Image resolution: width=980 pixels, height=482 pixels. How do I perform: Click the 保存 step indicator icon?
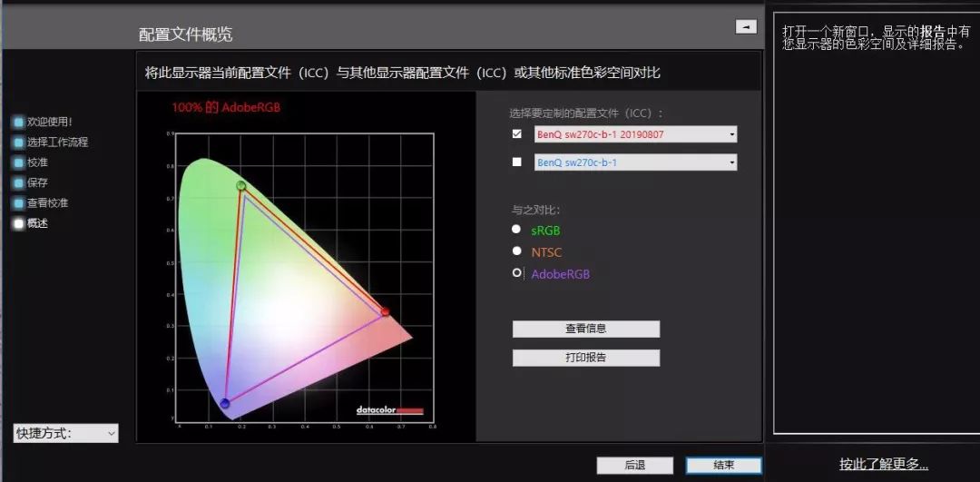[x=18, y=182]
